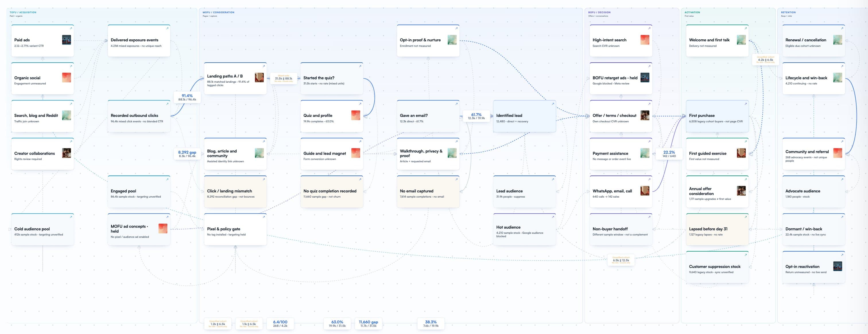Open arrow icon on Pixel & policy gate card
This screenshot has height=334, width=868.
pyautogui.click(x=263, y=217)
